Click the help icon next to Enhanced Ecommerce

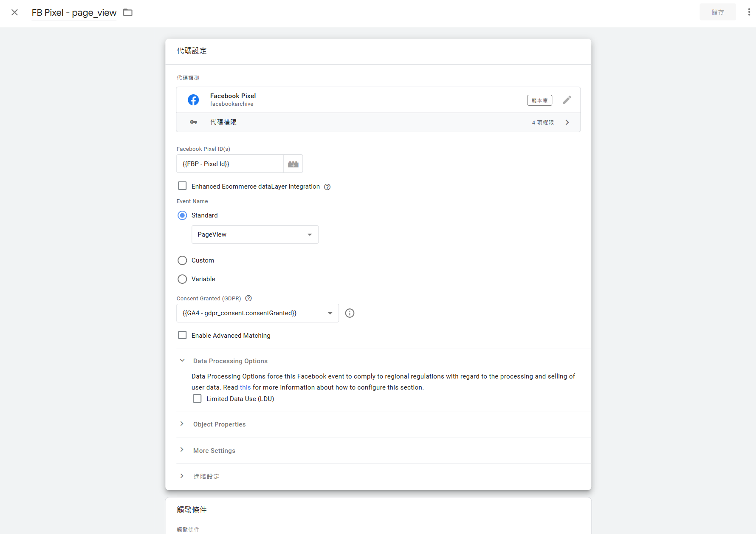(x=327, y=187)
